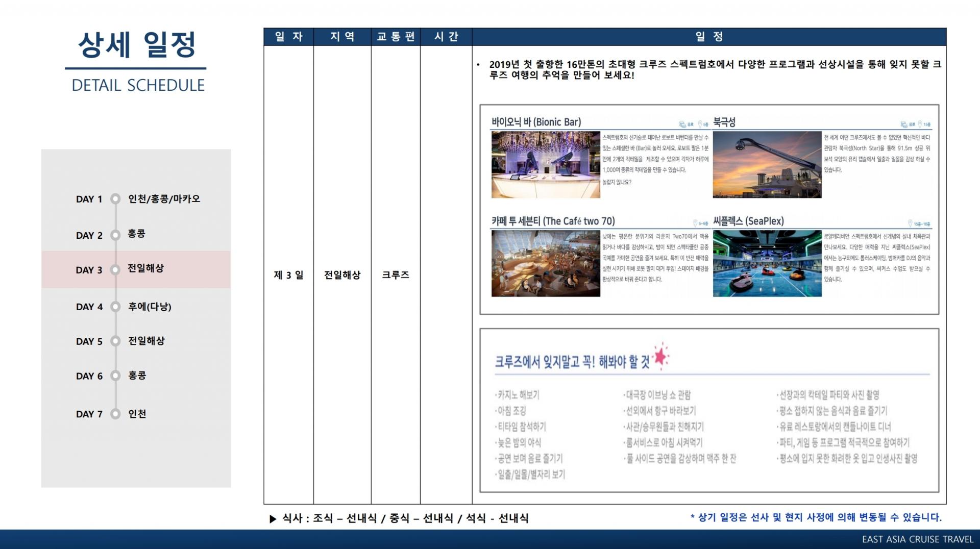Screen dimensions: 980x549
Task: Click the '상세 일정' page title
Action: pyautogui.click(x=137, y=45)
